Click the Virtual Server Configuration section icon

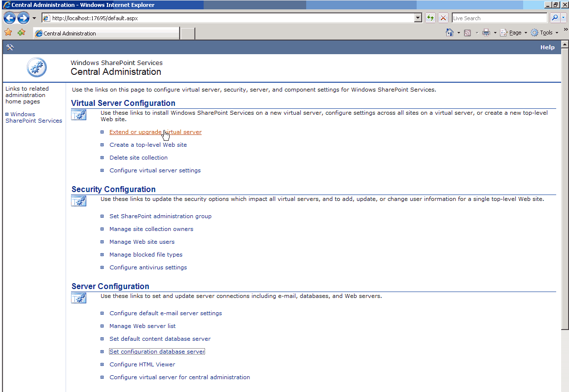tap(79, 115)
